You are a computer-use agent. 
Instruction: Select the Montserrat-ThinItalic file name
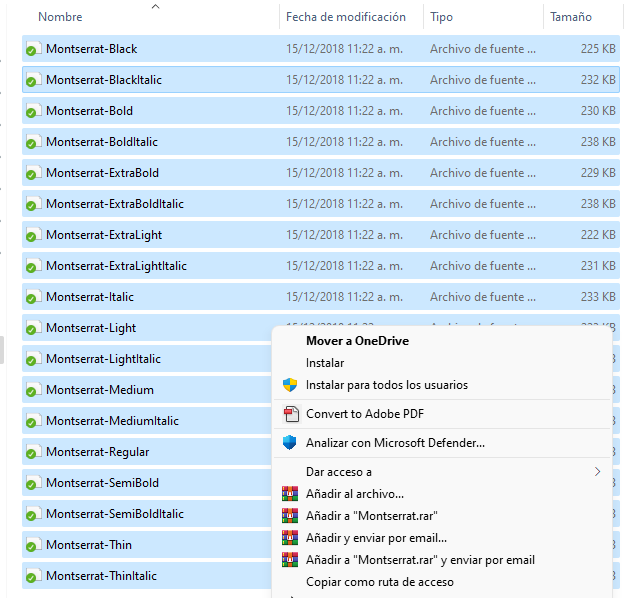point(101,575)
